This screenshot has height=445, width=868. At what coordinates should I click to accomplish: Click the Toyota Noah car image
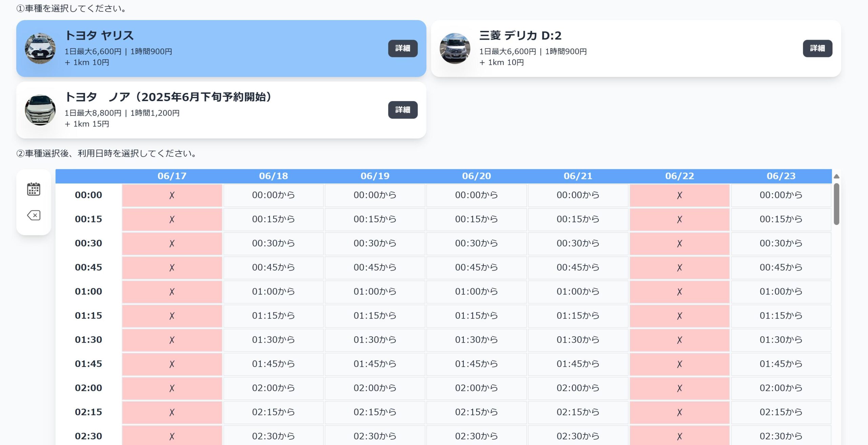click(x=40, y=110)
